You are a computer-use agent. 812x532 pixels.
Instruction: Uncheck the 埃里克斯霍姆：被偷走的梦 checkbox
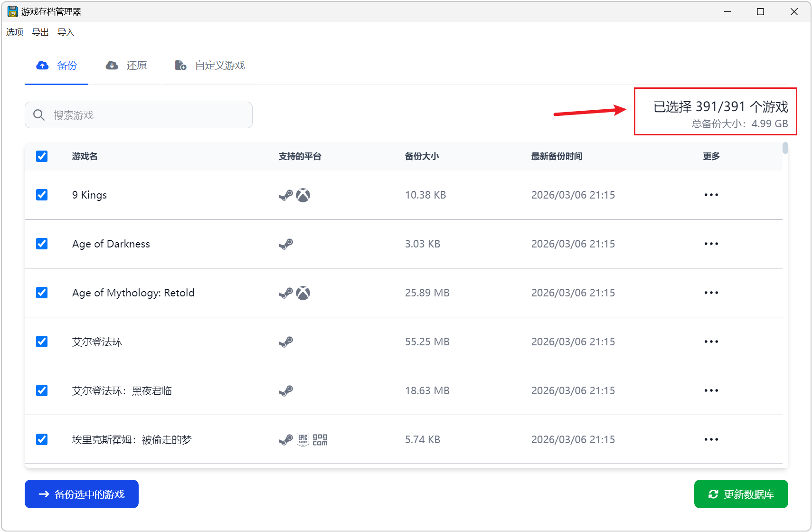pyautogui.click(x=42, y=439)
